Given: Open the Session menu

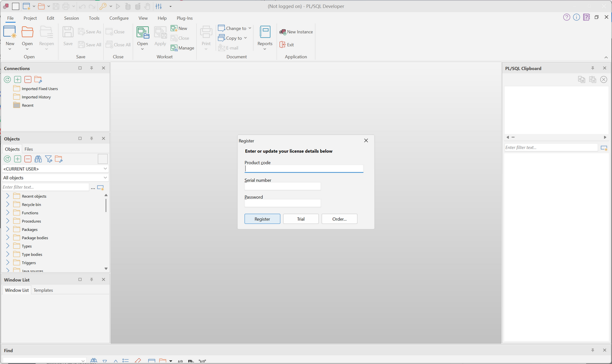Looking at the screenshot, I should [x=71, y=18].
